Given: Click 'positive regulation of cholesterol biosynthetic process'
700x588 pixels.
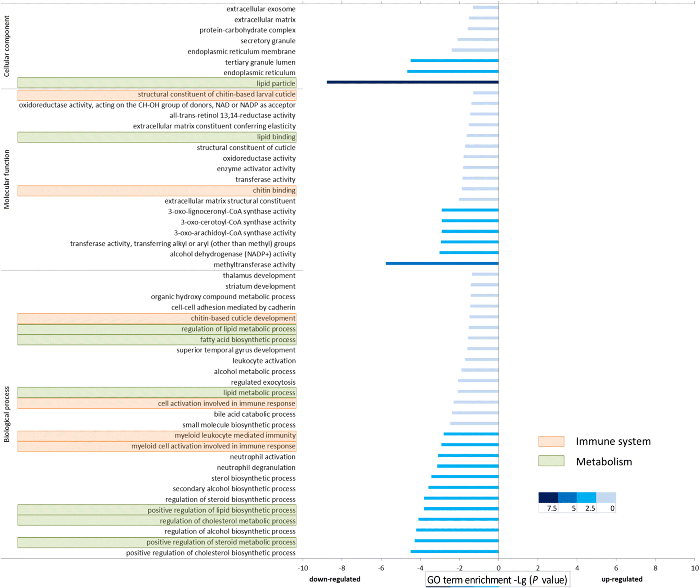Looking at the screenshot, I should point(211,553).
